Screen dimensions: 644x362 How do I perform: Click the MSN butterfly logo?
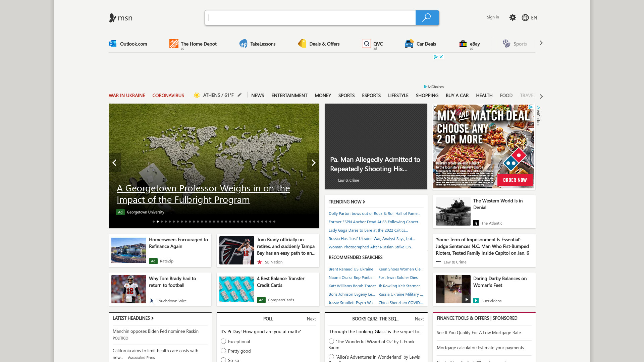[x=113, y=18]
